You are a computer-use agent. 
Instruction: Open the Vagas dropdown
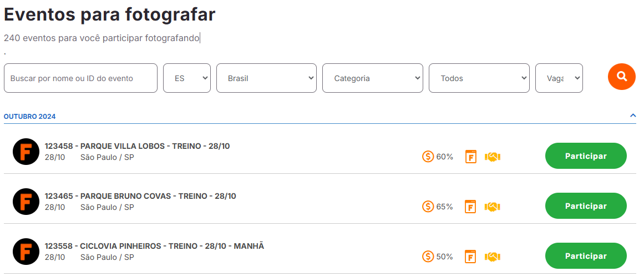[559, 78]
